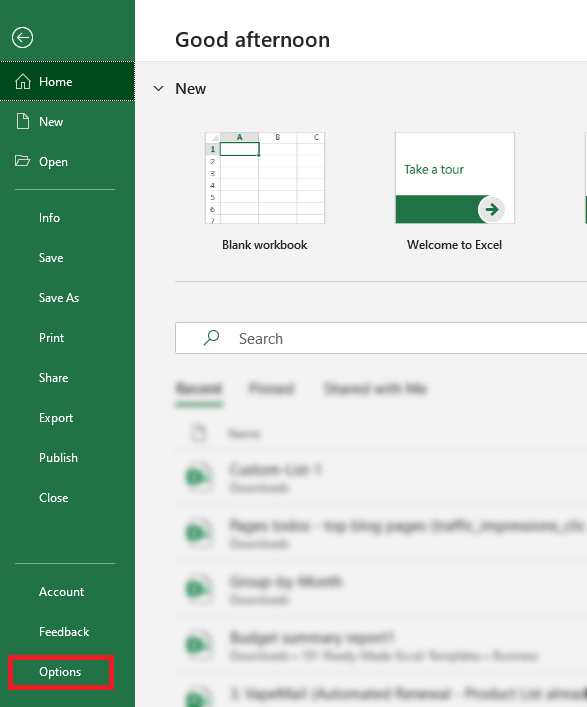Collapse the New section chevron
The width and height of the screenshot is (587, 707).
tap(158, 88)
